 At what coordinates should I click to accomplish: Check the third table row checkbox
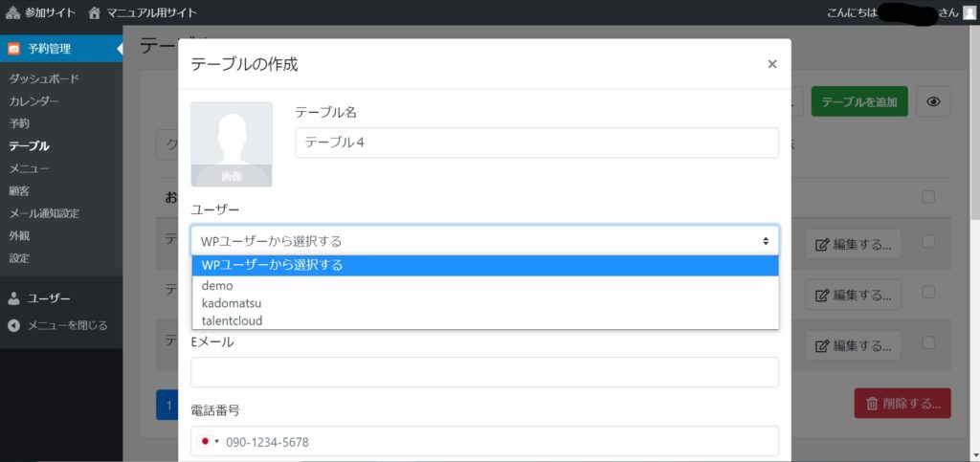[927, 342]
